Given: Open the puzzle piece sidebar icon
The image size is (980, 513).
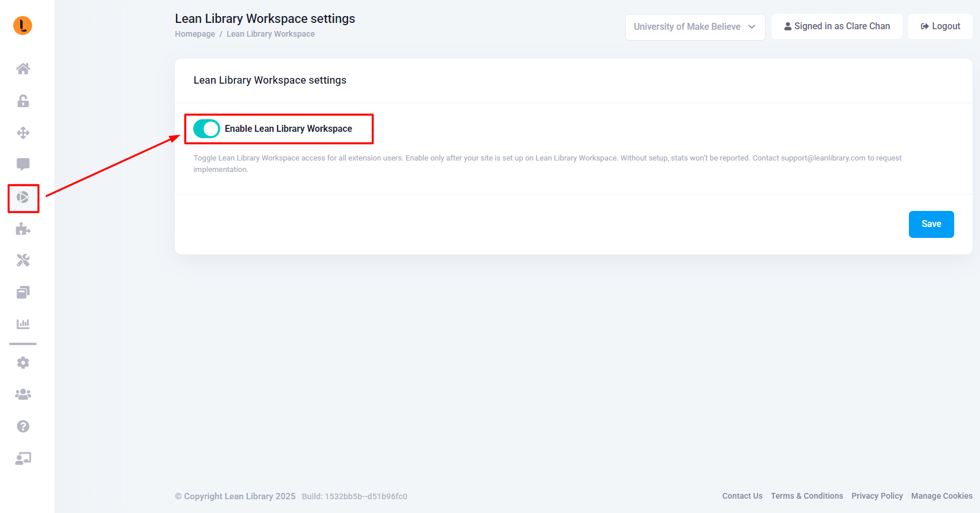Looking at the screenshot, I should pyautogui.click(x=23, y=229).
